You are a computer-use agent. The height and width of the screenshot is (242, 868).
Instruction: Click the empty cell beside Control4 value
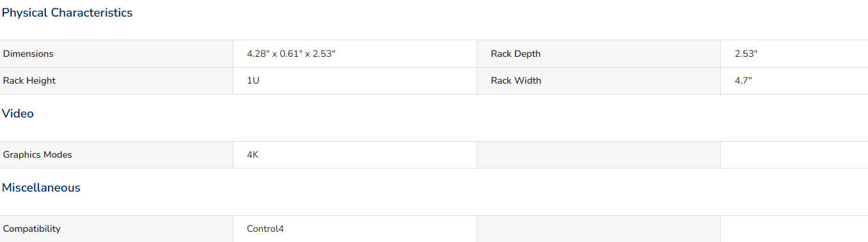click(x=599, y=229)
